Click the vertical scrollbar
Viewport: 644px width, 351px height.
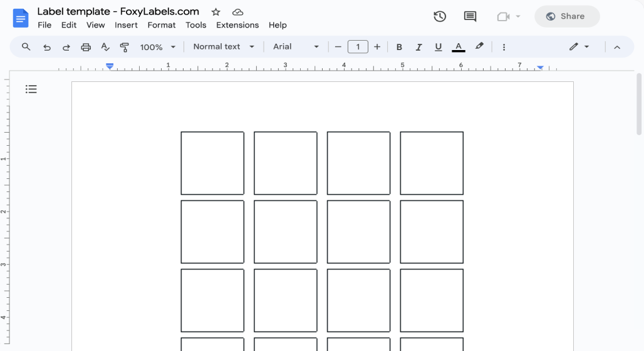point(638,104)
